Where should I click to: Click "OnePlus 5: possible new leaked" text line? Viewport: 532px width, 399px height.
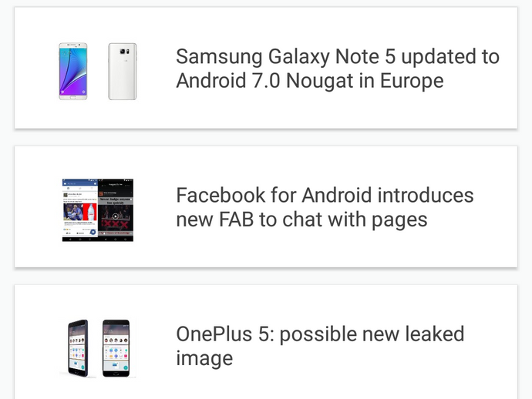320,334
